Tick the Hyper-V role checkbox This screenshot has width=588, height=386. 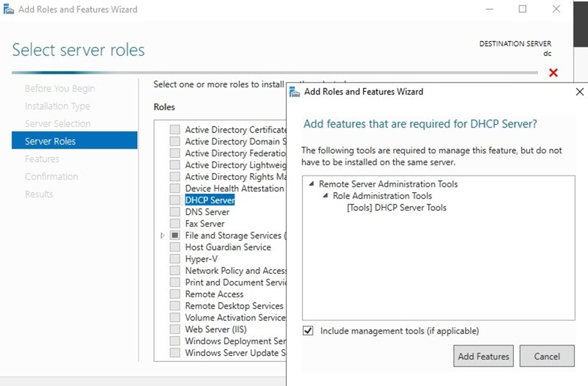(x=175, y=259)
